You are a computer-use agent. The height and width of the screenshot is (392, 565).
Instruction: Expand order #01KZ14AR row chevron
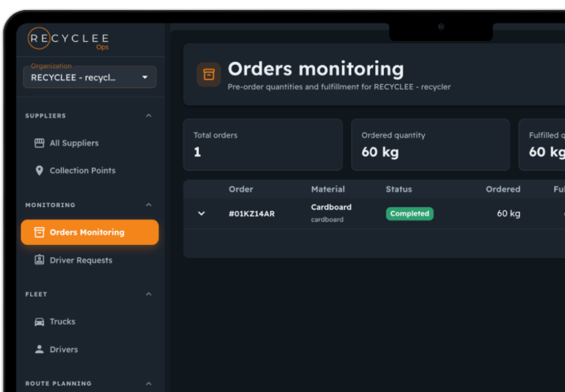202,214
